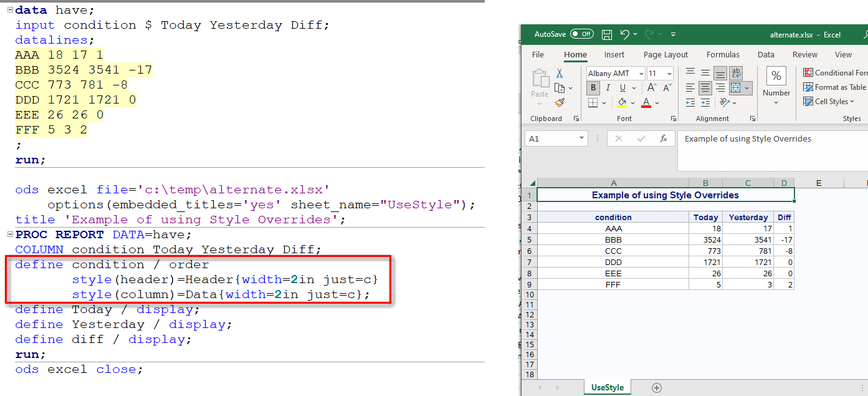Open the font size 11 dropdown

669,74
